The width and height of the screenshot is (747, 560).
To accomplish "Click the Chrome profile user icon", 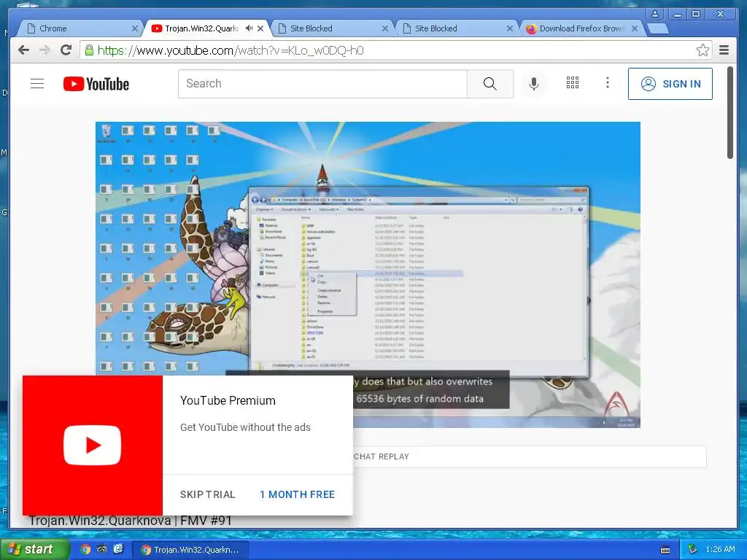I will [655, 14].
